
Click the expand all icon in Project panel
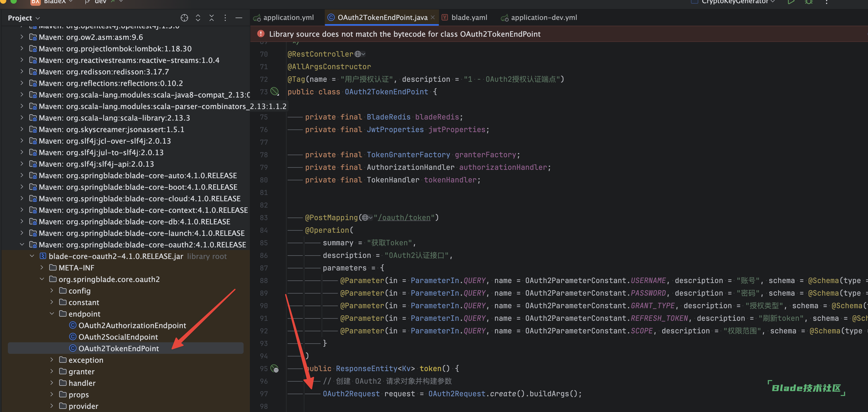pyautogui.click(x=198, y=18)
